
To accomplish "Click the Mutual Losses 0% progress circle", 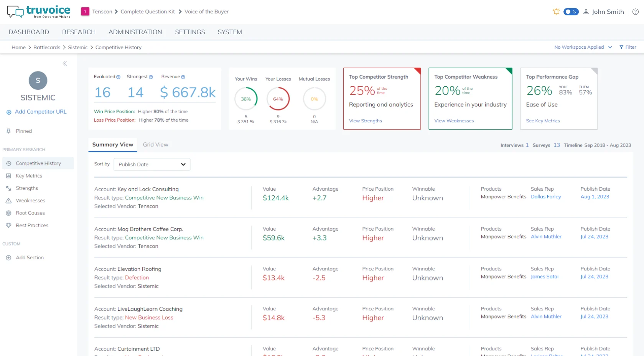I will (314, 99).
